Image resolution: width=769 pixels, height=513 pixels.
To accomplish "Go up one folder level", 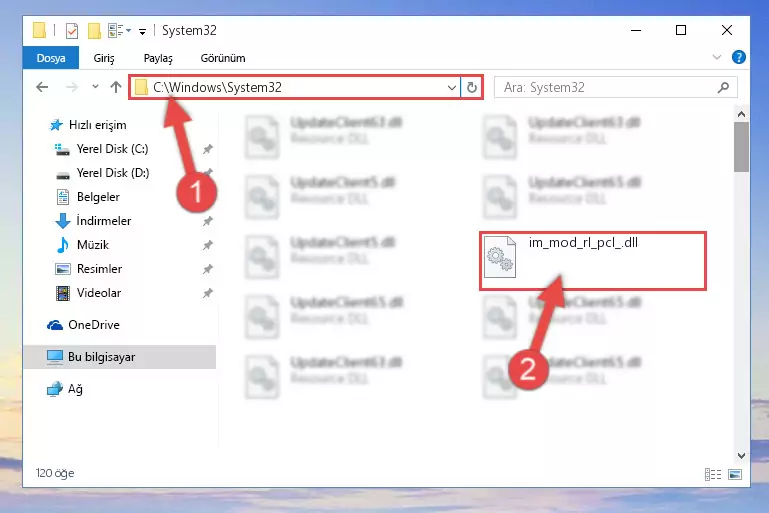I will pyautogui.click(x=116, y=87).
